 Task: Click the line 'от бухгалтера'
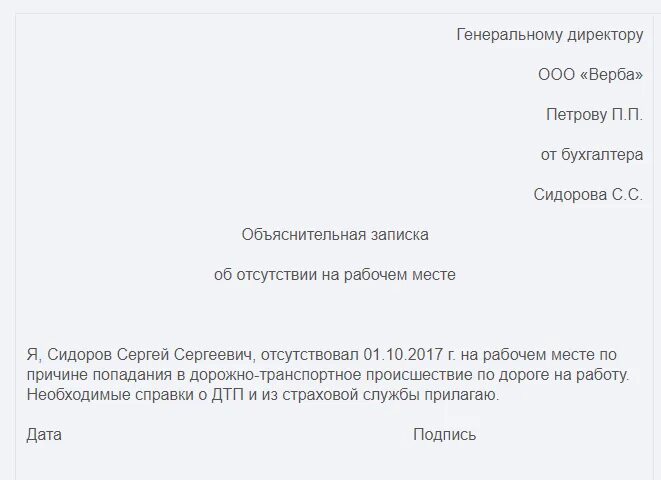(x=592, y=155)
